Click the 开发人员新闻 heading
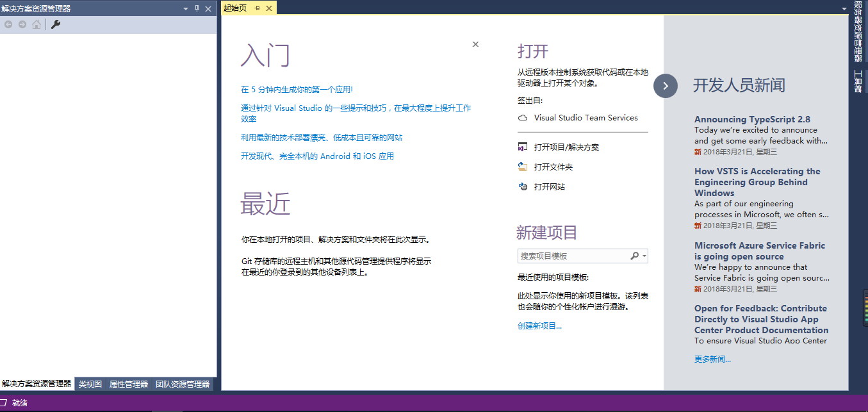Image resolution: width=868 pixels, height=412 pixels. [x=739, y=85]
